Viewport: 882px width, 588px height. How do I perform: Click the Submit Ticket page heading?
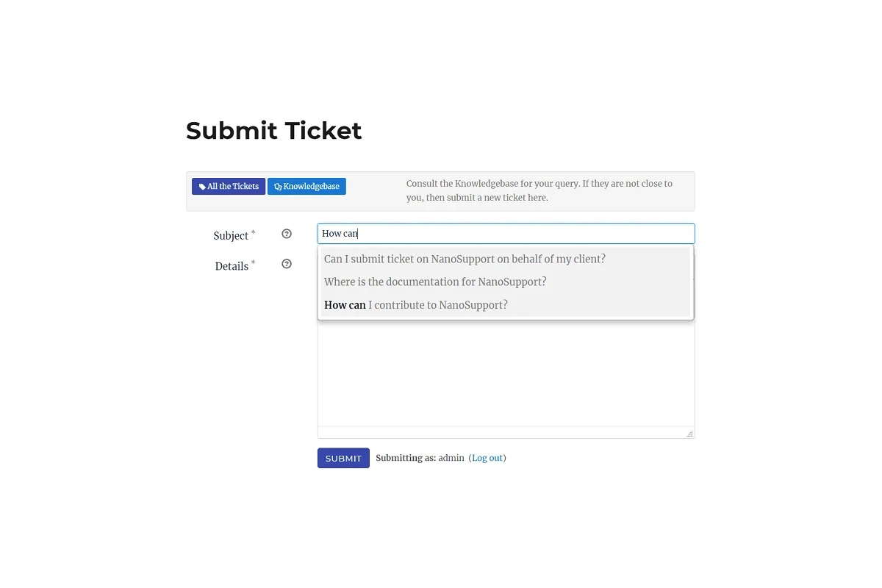(x=273, y=131)
